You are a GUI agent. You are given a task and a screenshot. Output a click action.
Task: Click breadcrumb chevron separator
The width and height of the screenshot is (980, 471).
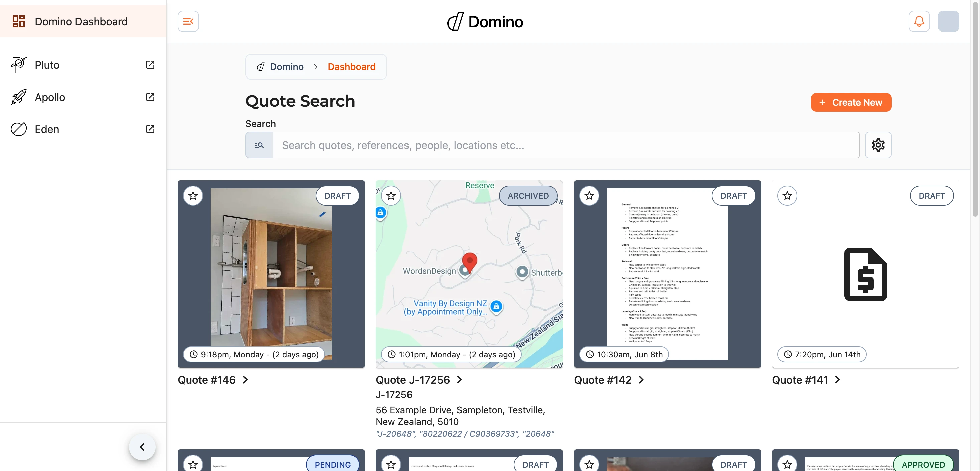(315, 66)
